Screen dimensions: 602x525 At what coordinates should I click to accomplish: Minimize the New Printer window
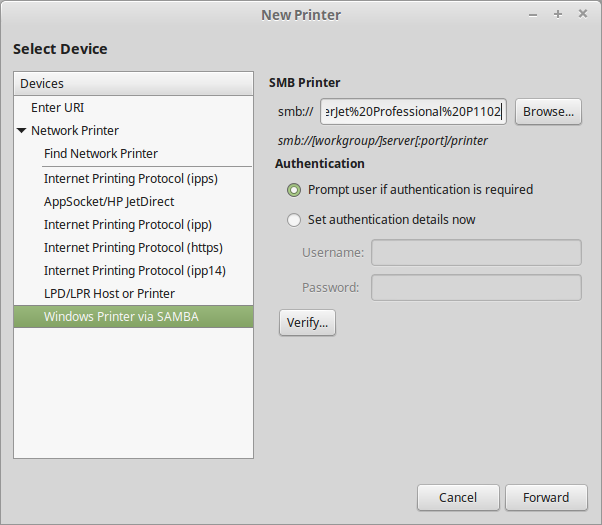coord(531,14)
